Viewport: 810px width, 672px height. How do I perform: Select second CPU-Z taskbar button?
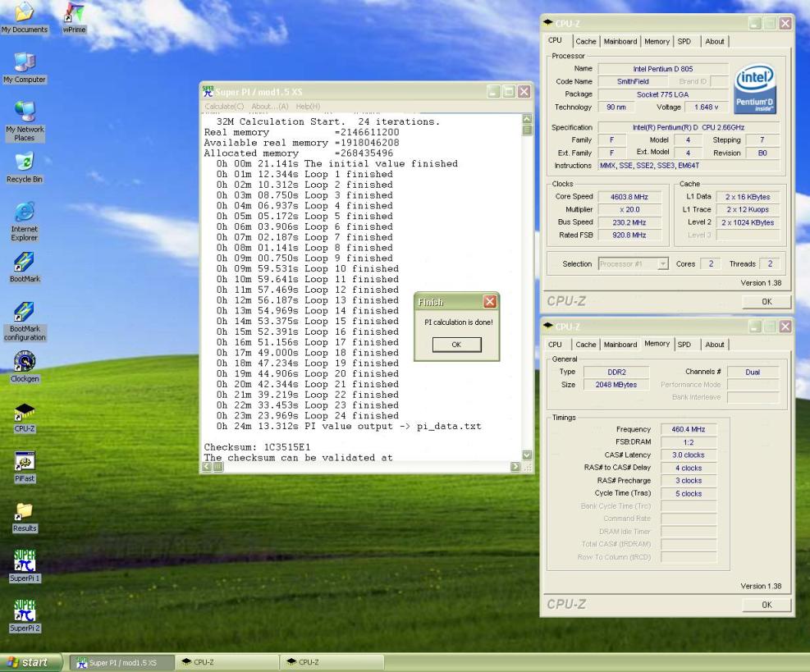point(332,663)
